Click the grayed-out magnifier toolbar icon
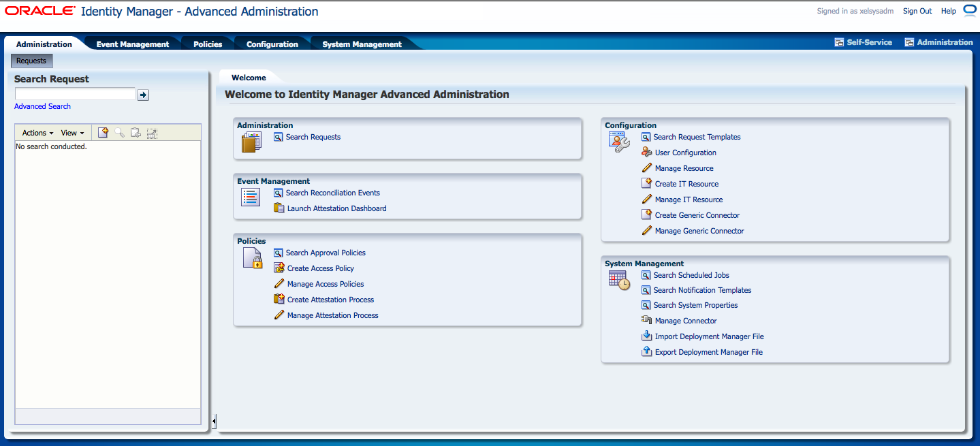980x446 pixels. [x=119, y=133]
